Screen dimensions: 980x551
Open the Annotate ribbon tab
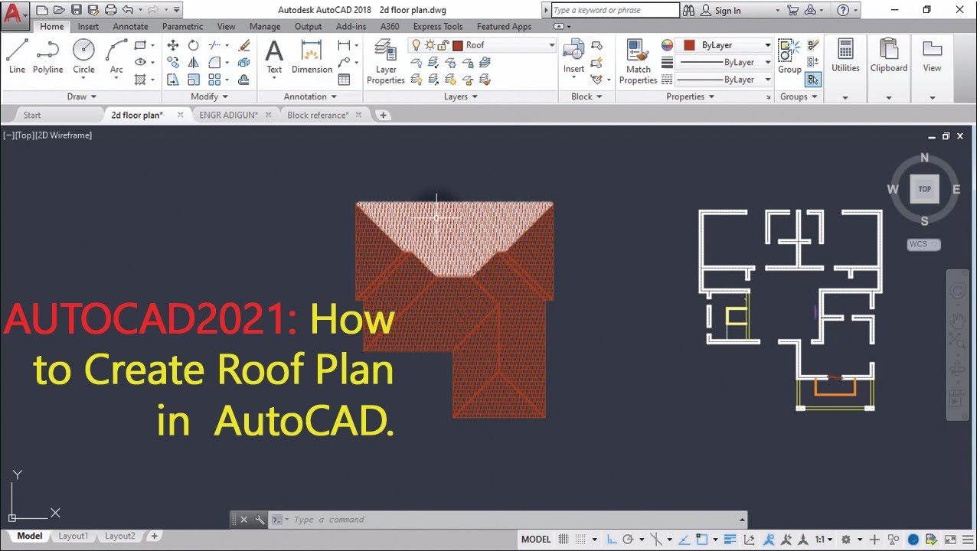coord(130,26)
